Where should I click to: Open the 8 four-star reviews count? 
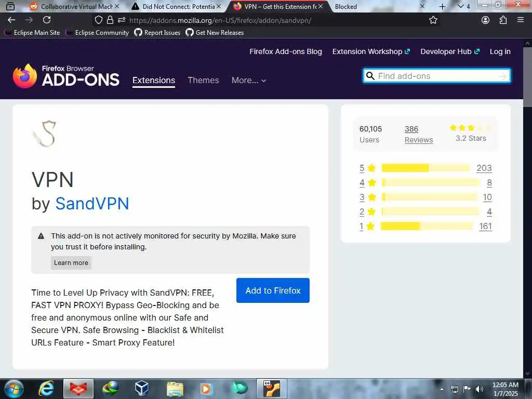489,182
